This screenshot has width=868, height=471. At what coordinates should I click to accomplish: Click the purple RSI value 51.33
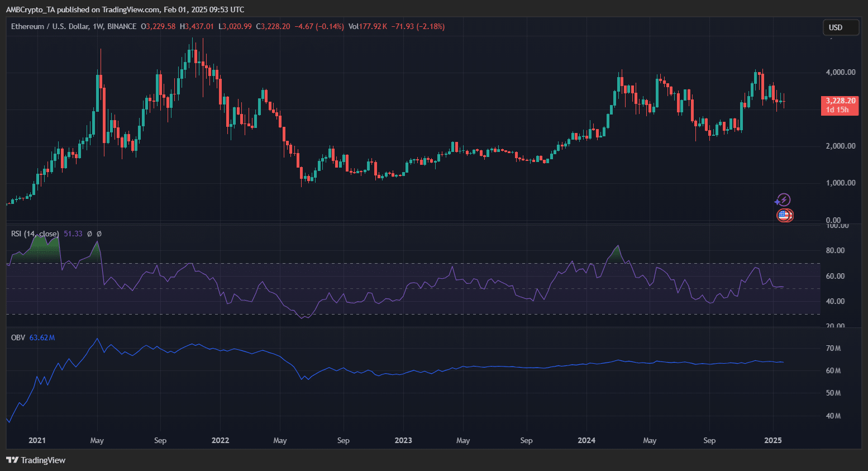point(73,234)
